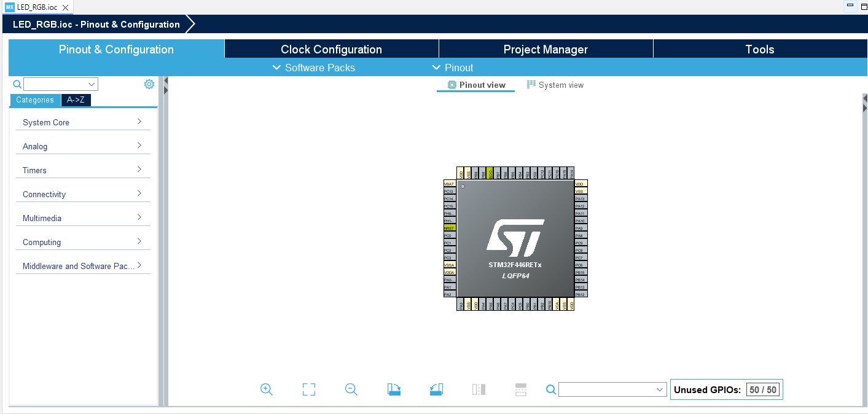868x414 pixels.
Task: Click the STM32F446RETx chip body
Action: click(x=515, y=239)
